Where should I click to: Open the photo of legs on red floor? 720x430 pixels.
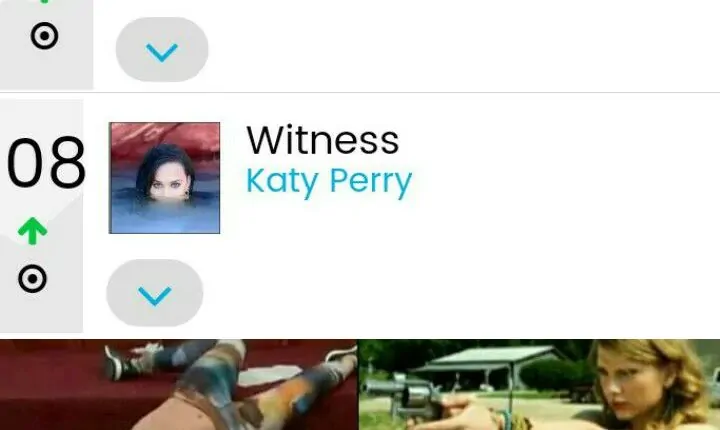(x=179, y=385)
